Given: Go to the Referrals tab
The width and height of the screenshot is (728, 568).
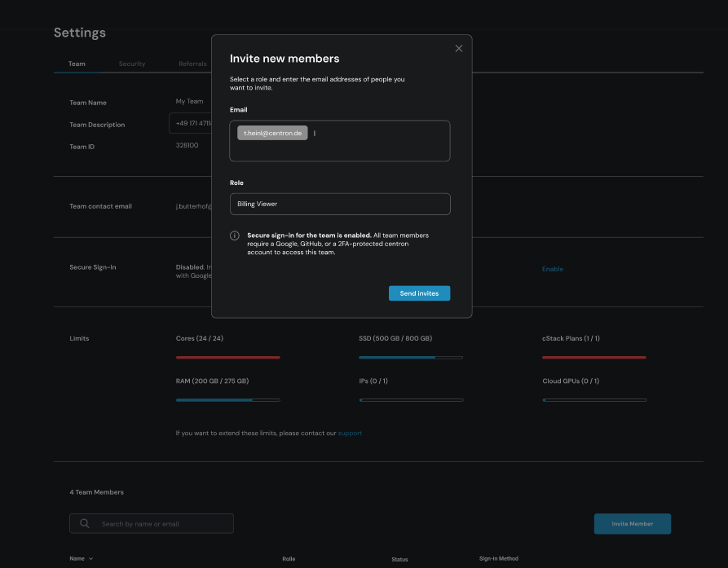Looking at the screenshot, I should 192,64.
